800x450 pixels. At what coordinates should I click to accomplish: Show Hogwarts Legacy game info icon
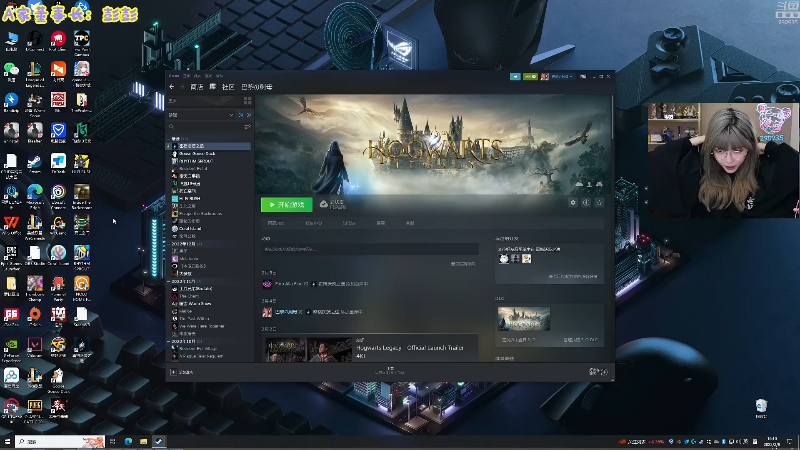coord(586,203)
